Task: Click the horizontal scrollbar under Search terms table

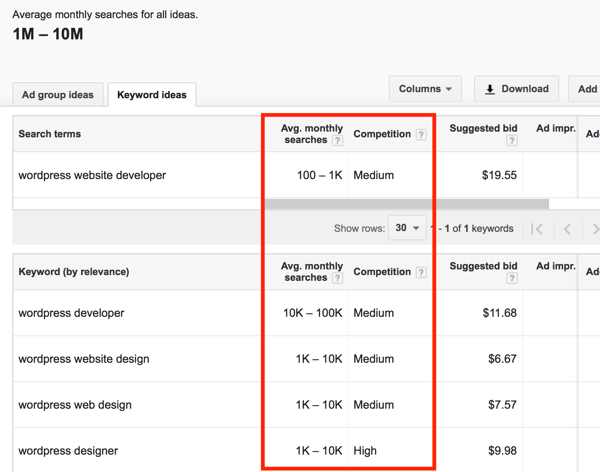Action: click(x=407, y=204)
